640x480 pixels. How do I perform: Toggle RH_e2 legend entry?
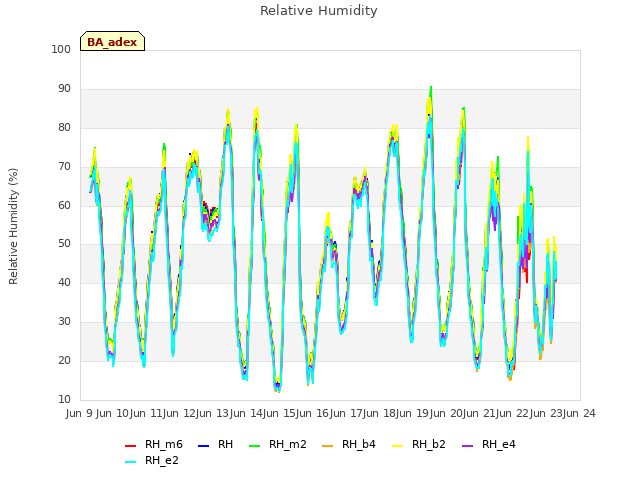152,460
